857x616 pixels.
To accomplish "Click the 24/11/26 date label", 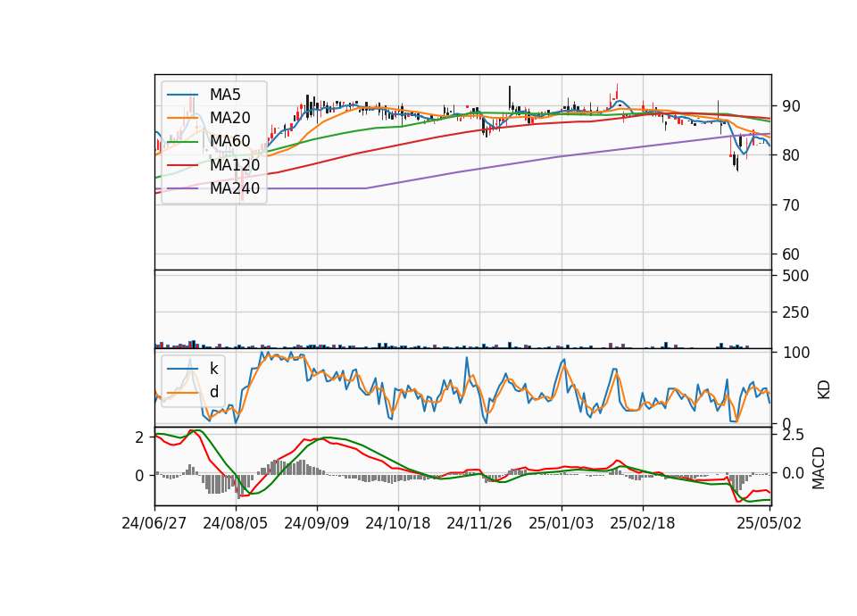I will (479, 523).
